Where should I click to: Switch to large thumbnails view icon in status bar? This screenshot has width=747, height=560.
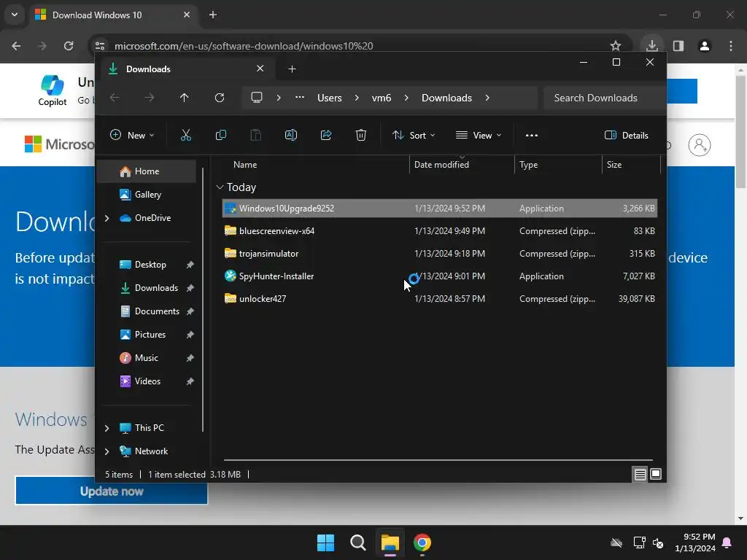point(656,474)
